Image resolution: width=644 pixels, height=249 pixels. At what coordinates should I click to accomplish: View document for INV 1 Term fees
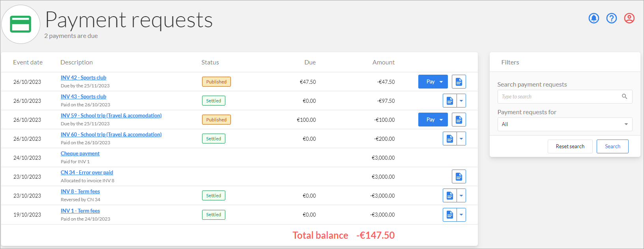450,215
